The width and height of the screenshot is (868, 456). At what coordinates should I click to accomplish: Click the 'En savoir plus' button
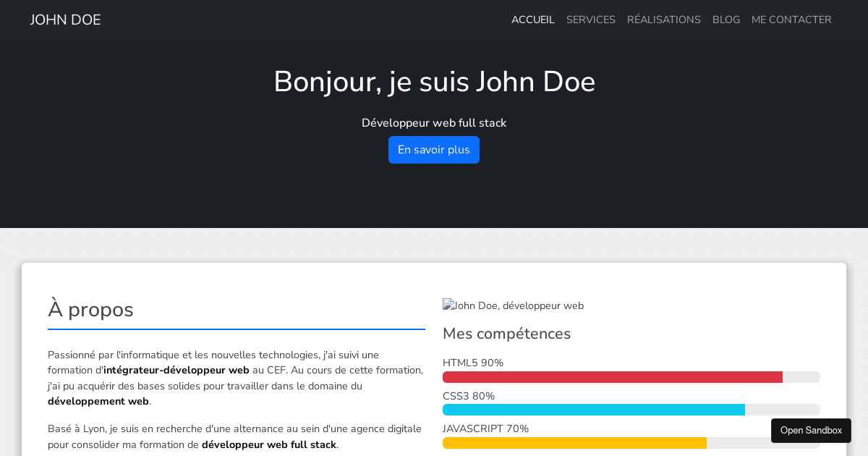tap(434, 150)
